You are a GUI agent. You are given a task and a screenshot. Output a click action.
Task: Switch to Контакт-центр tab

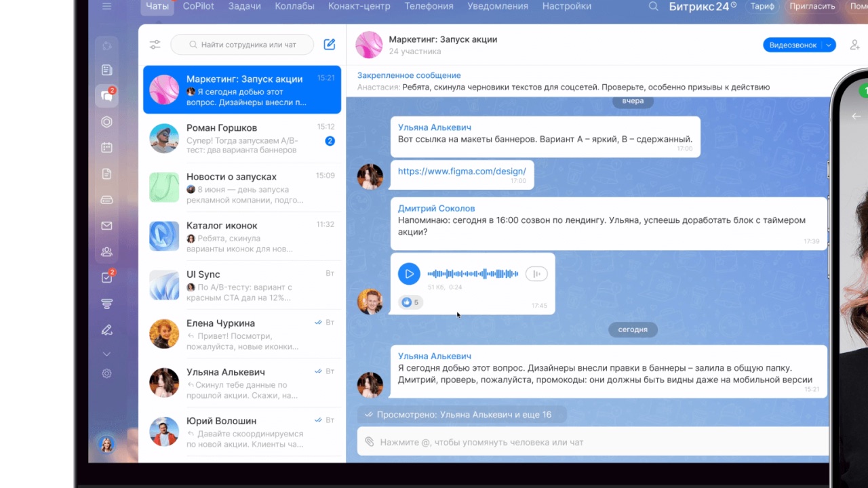(x=359, y=6)
